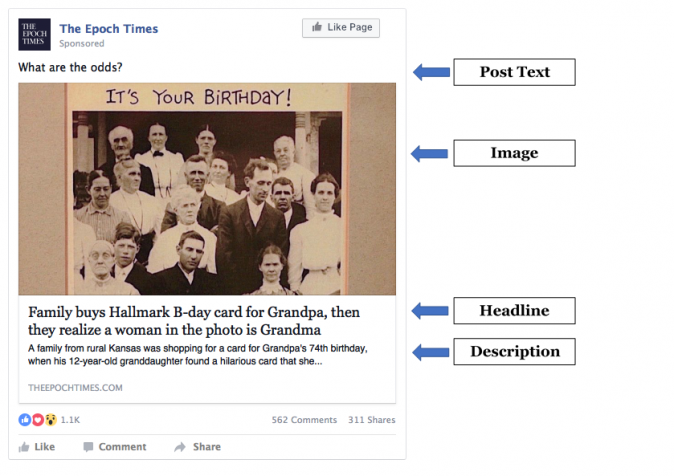Click the wow face reaction icon
This screenshot has height=476, width=674.
[x=50, y=420]
